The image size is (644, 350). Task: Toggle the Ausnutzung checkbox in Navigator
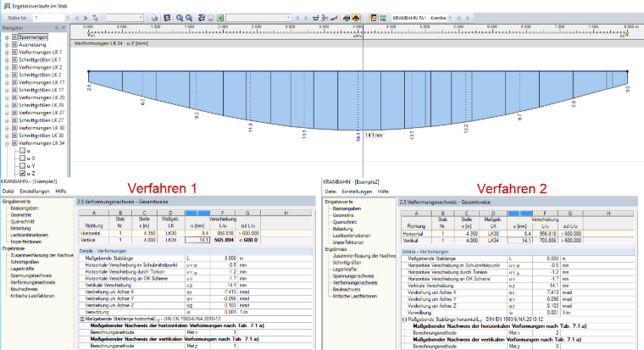point(14,44)
